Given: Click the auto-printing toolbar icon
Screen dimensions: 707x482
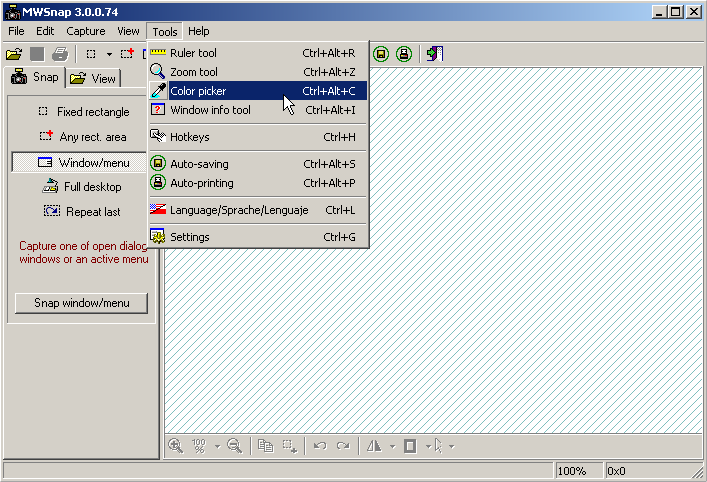Looking at the screenshot, I should (x=403, y=54).
